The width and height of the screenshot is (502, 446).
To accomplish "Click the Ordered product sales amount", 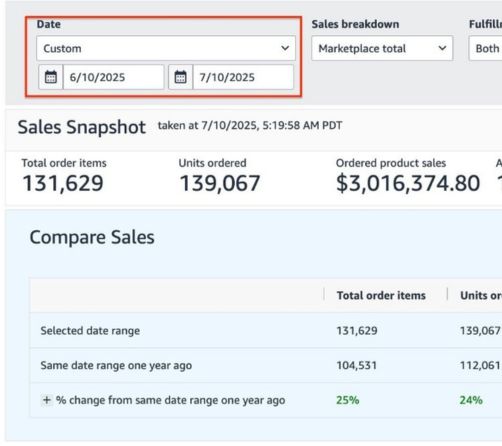I will pos(408,183).
